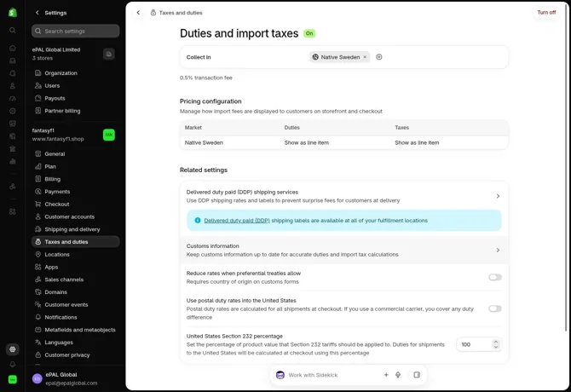Click the Search settings field
The height and width of the screenshot is (392, 571).
[x=75, y=31]
